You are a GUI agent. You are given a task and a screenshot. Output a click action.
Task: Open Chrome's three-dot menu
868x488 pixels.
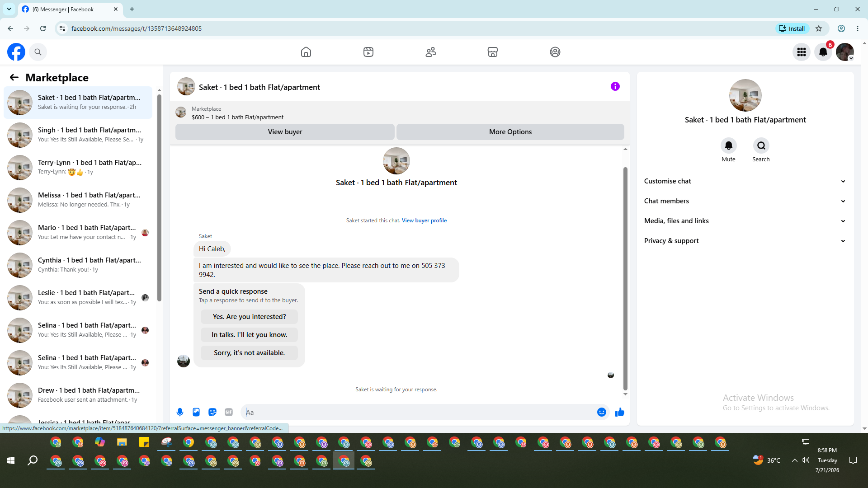point(858,28)
